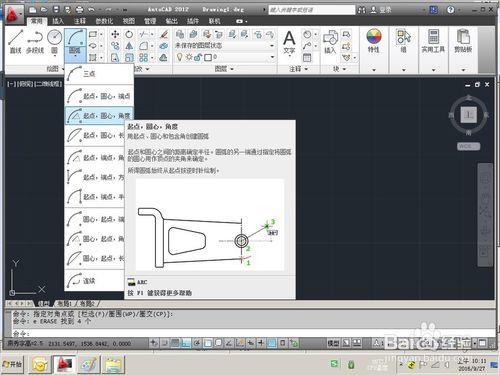Toggle Grid display in status bar
Viewport: 500px width, 375px height.
175,342
